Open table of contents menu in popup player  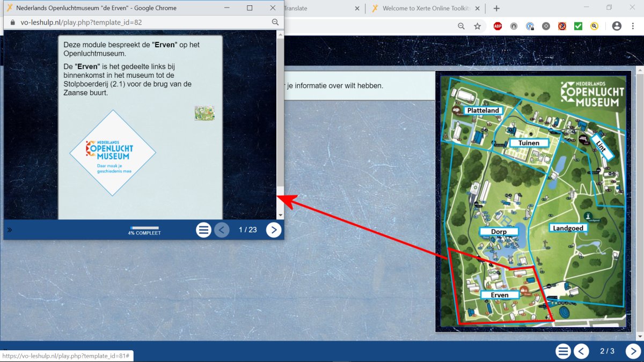[x=203, y=230]
